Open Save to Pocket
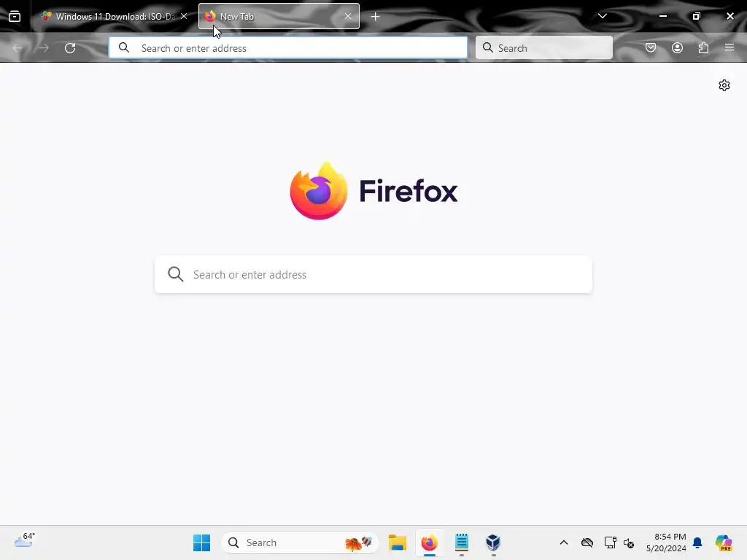747x560 pixels. point(651,47)
